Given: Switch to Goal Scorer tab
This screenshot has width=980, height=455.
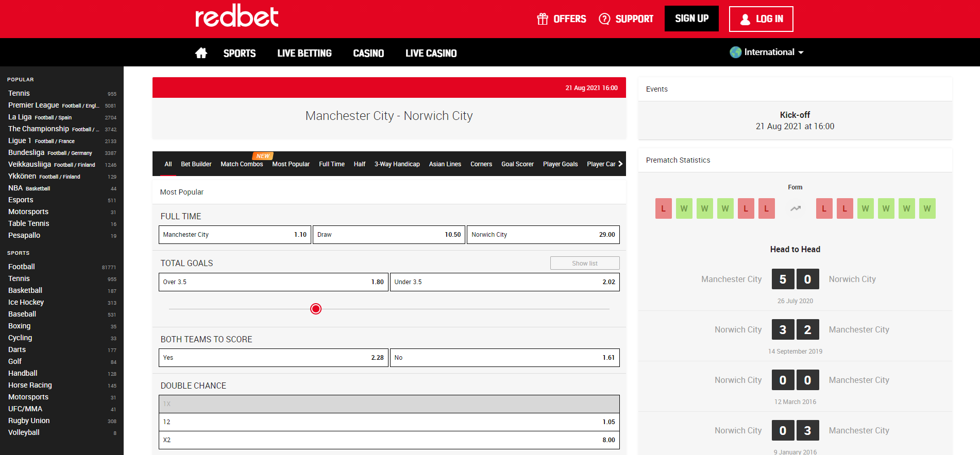Looking at the screenshot, I should [x=518, y=164].
